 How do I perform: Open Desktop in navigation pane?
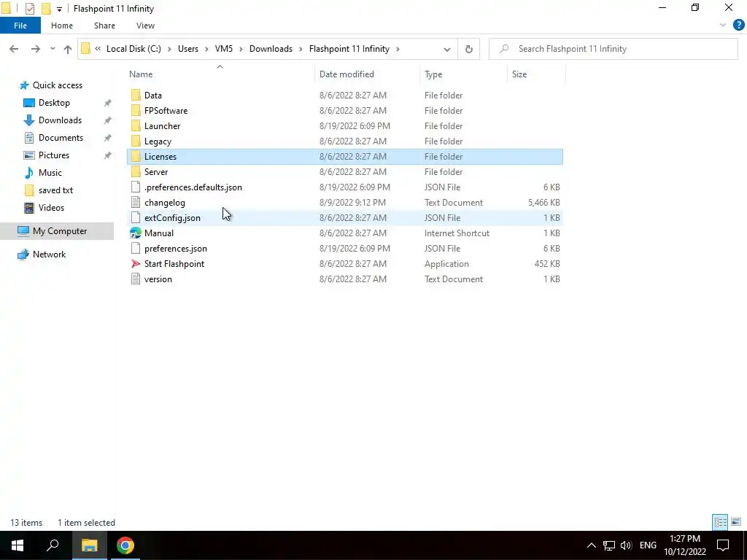(54, 103)
